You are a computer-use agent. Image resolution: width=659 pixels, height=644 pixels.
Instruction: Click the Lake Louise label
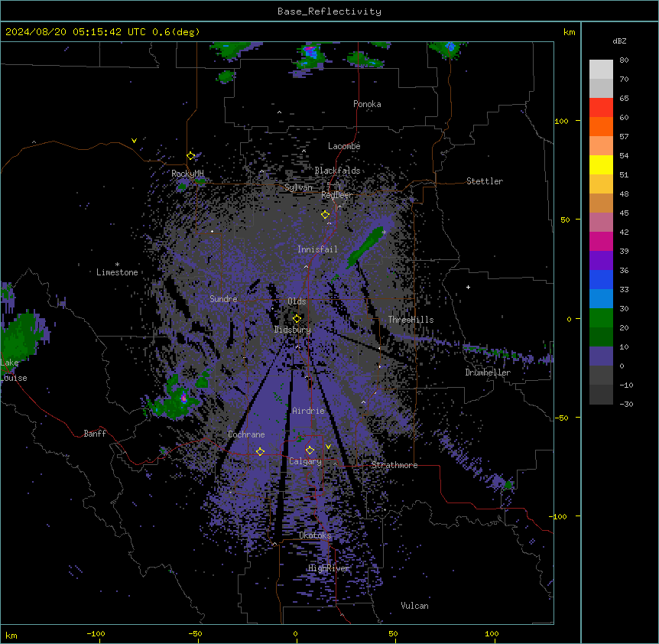click(14, 370)
